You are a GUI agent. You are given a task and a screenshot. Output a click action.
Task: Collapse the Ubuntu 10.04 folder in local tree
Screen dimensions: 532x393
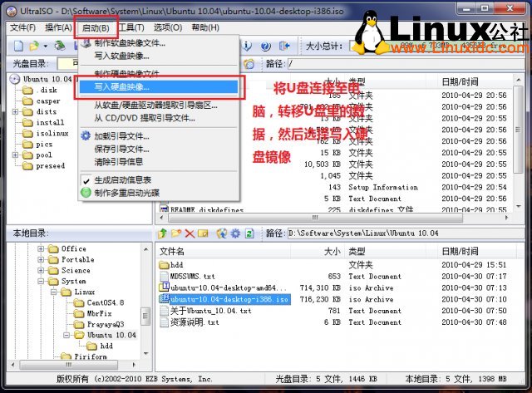pos(66,336)
